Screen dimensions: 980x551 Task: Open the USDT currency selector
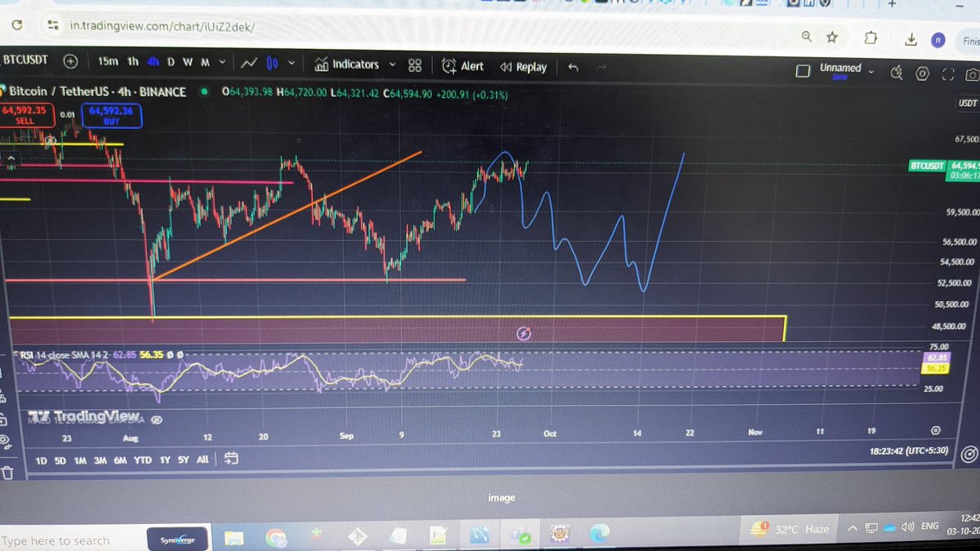(968, 104)
